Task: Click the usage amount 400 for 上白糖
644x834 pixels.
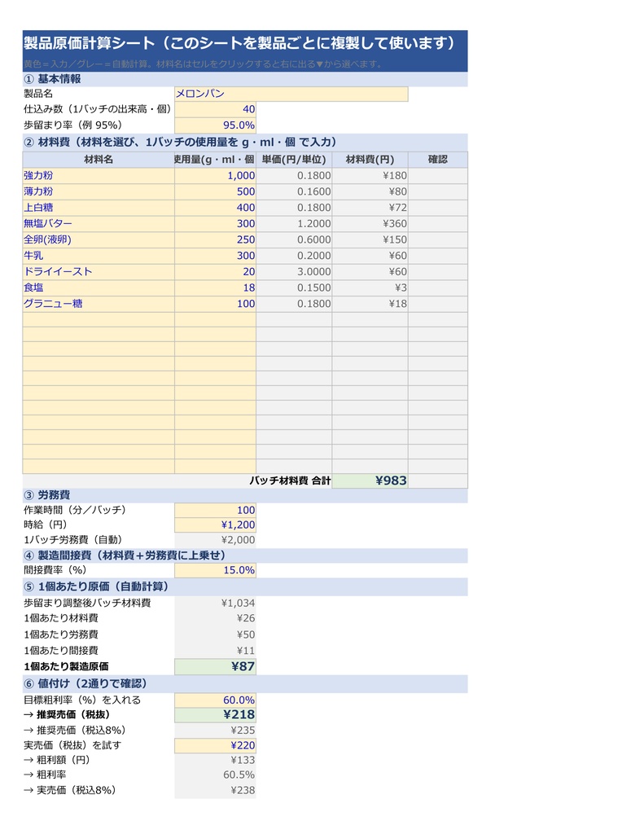Action: coord(216,208)
